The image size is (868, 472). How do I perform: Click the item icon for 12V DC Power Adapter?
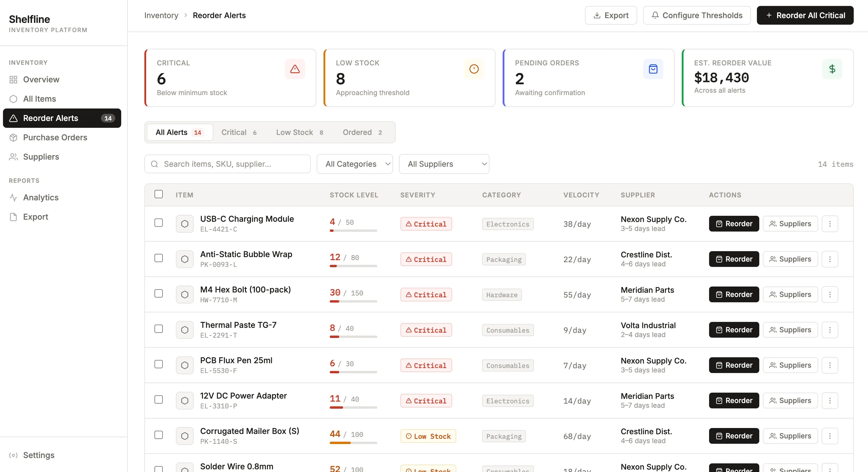(185, 401)
